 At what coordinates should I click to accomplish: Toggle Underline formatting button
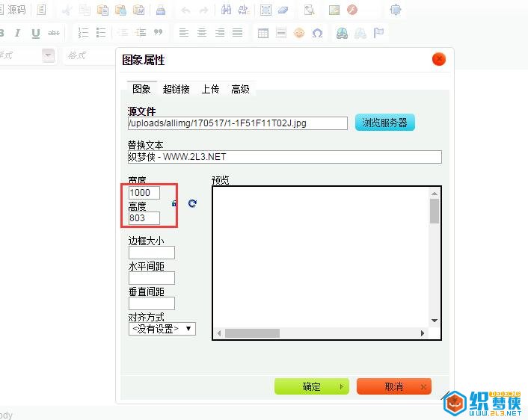click(x=35, y=34)
